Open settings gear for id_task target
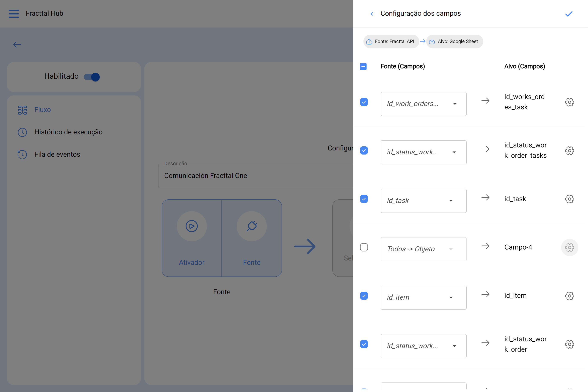 570,199
